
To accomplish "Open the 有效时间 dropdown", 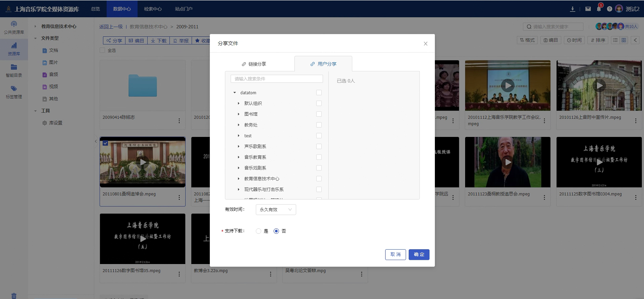I will tap(276, 210).
